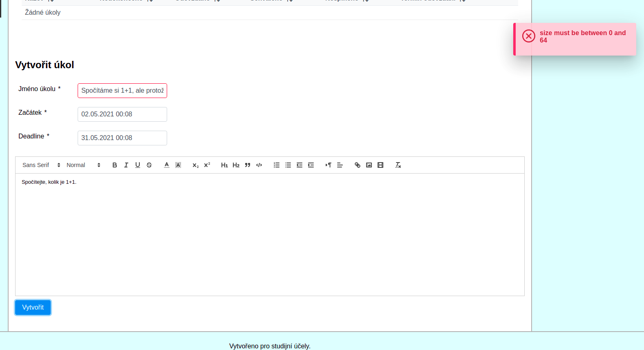Apply subscript formatting
The height and width of the screenshot is (350, 644).
click(x=196, y=165)
